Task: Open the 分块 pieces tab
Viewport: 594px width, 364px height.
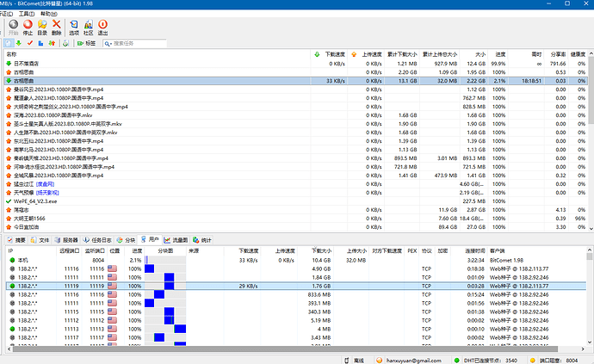Action: point(126,240)
